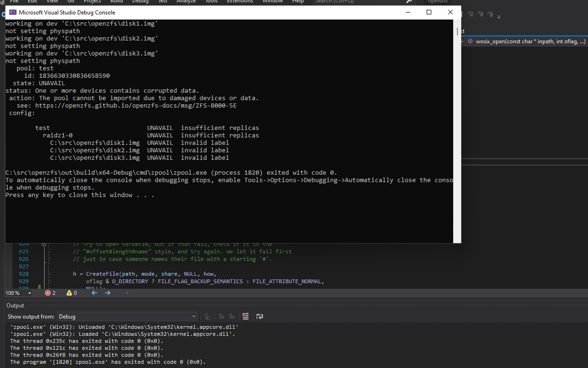Click the warnings indicator showing 0 warnings
The image size is (588, 368).
pyautogui.click(x=71, y=293)
